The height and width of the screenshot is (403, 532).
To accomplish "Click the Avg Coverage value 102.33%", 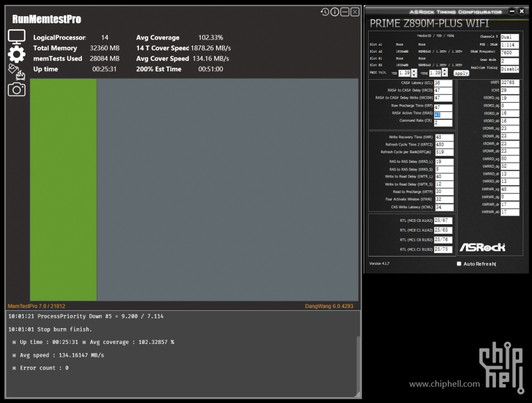I will [x=211, y=37].
